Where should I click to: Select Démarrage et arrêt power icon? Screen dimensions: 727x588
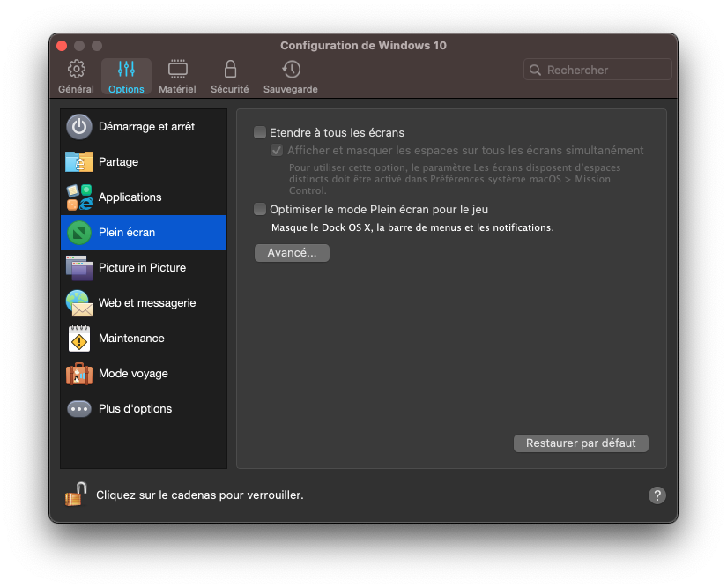click(79, 127)
